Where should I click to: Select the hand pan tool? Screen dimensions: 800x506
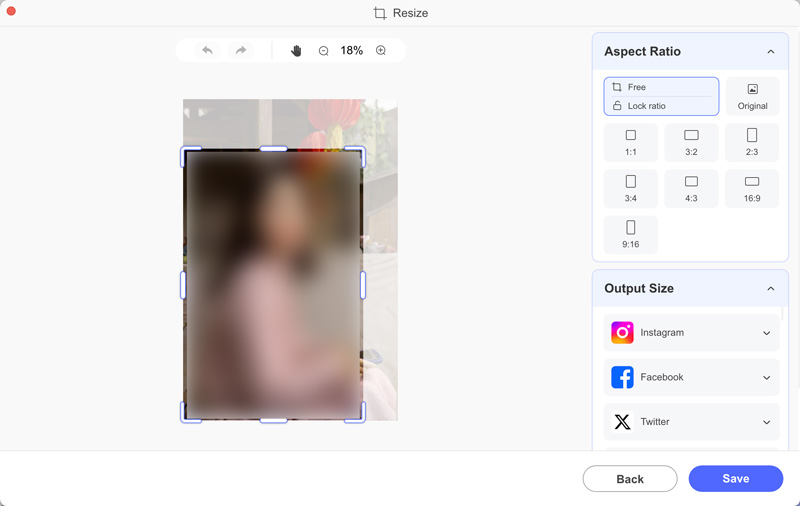tap(296, 51)
